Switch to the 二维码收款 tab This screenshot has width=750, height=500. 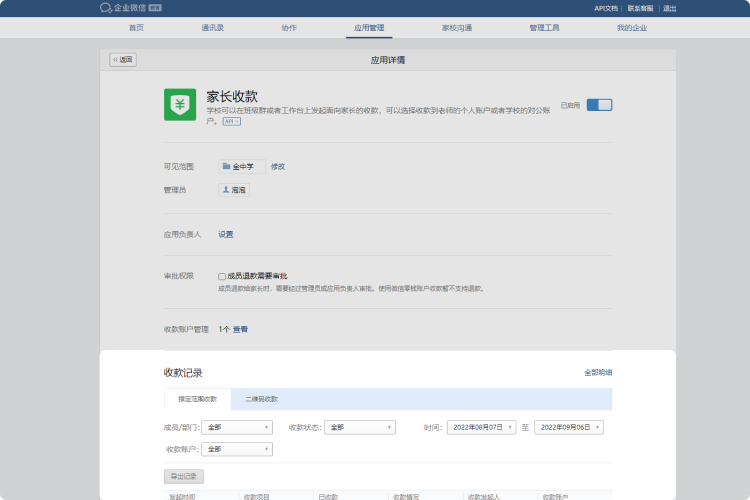click(x=262, y=399)
